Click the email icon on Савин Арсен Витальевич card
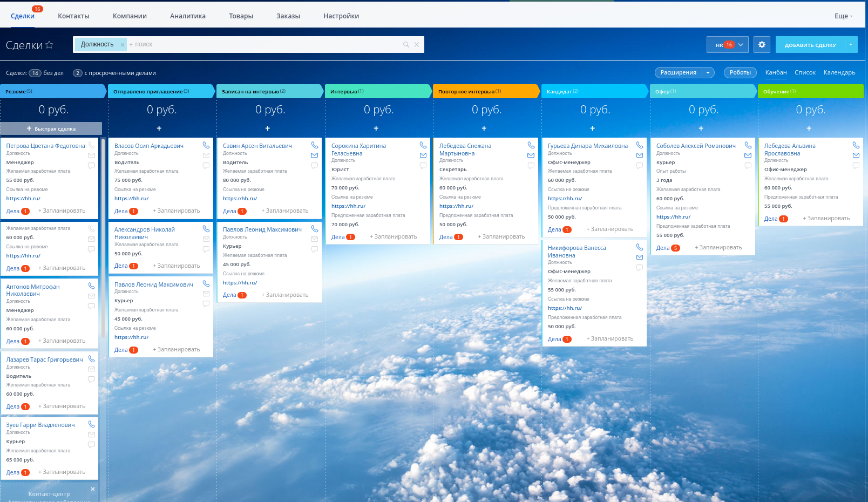 [315, 155]
